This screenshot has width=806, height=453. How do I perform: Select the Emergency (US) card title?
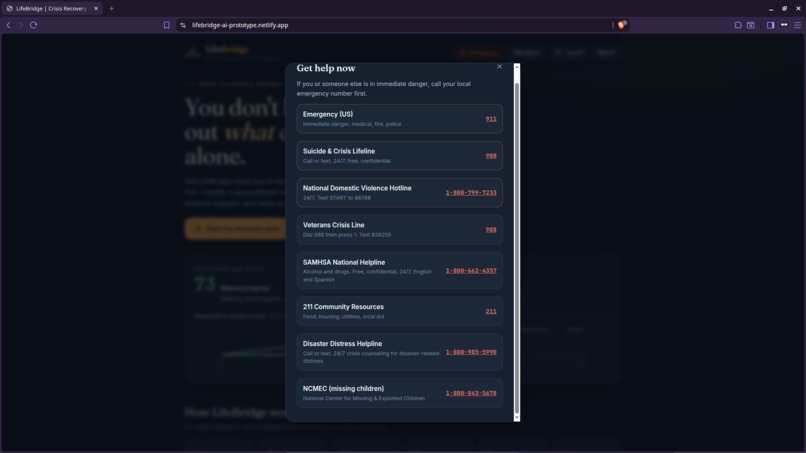(327, 114)
